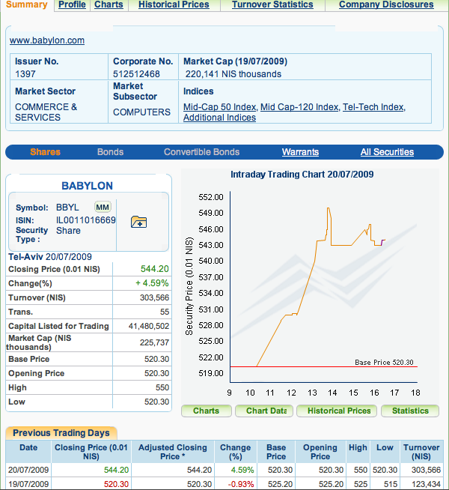449x490 pixels.
Task: Click green Charts button below chart
Action: (x=206, y=411)
